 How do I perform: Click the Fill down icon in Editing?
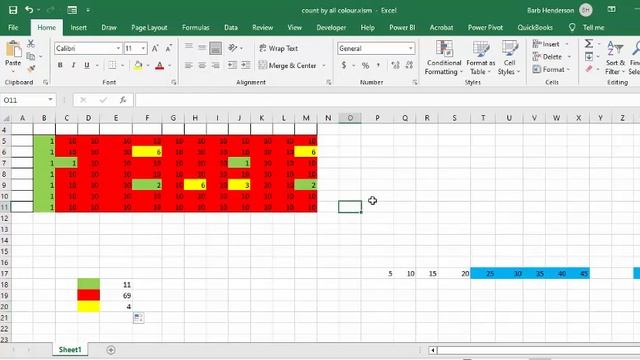589,56
